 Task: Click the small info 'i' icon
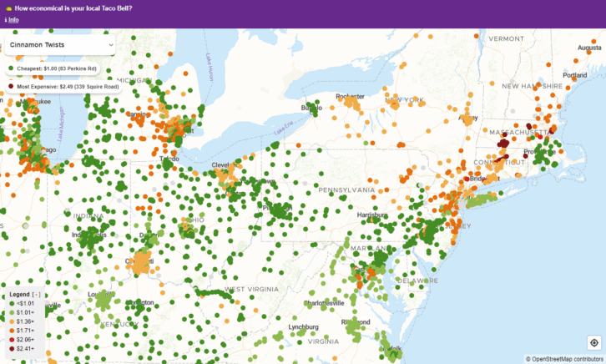6,20
